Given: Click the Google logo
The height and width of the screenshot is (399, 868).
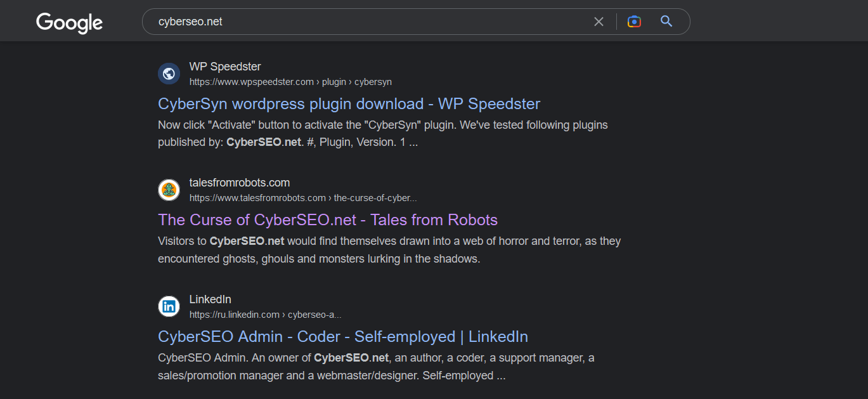Looking at the screenshot, I should point(69,23).
